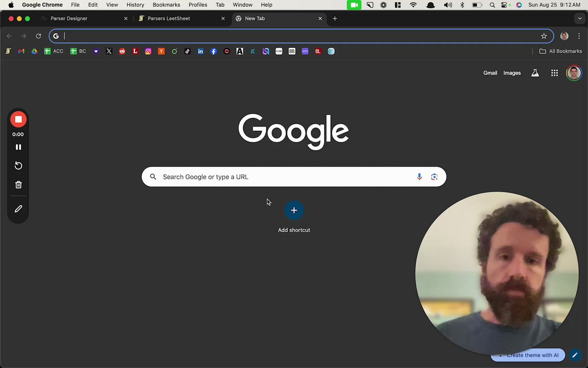Screen dimensions: 588x368
Task: Open the Instagram bookmark
Action: click(148, 52)
